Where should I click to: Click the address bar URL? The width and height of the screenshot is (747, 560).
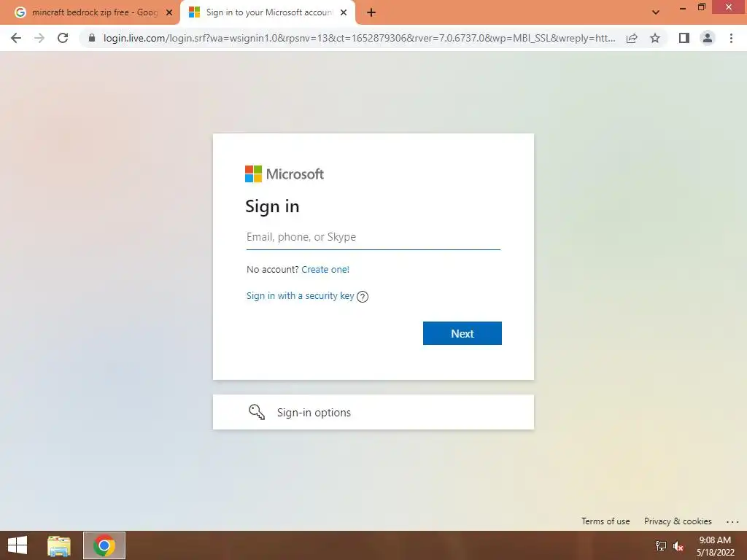coord(359,38)
